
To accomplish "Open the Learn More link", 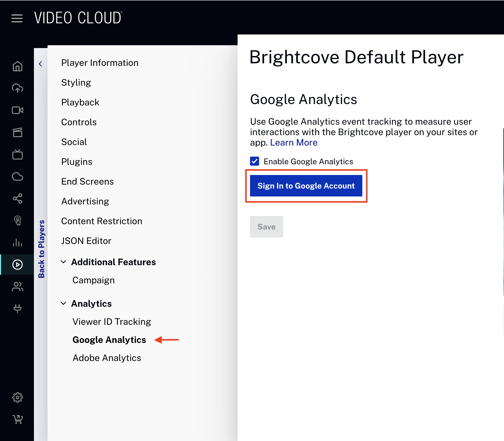I will pos(294,142).
